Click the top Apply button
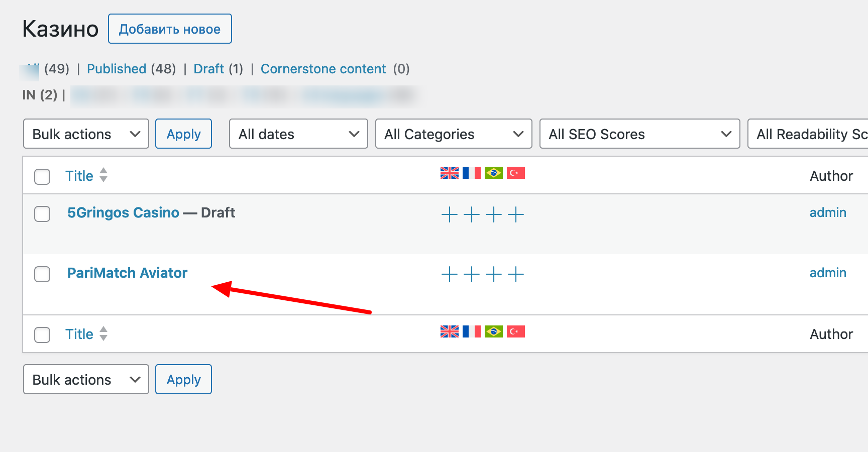The width and height of the screenshot is (868, 452). 183,134
